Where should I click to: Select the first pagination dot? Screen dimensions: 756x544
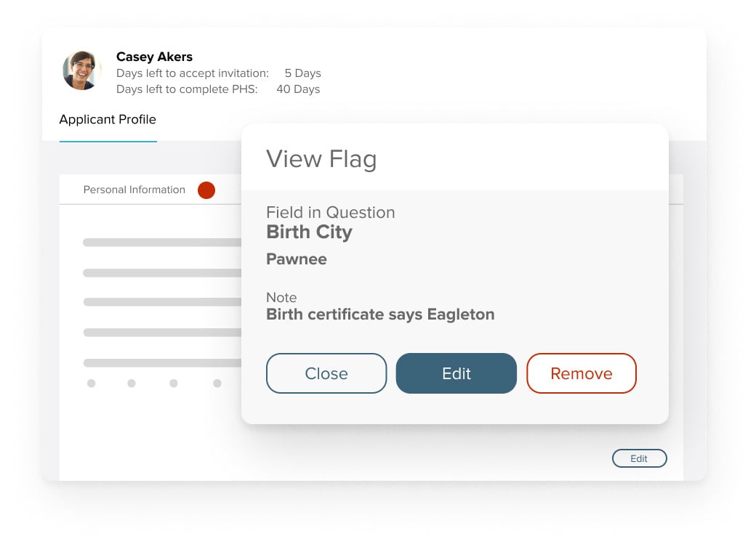[91, 383]
